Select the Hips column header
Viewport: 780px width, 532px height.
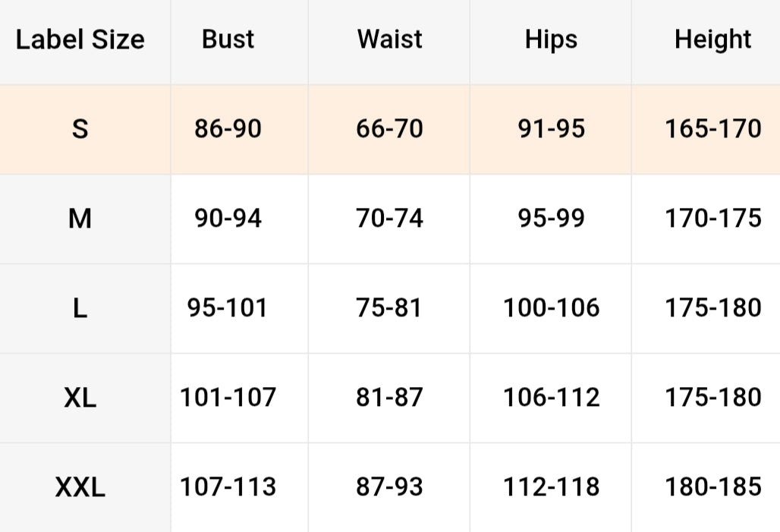[x=551, y=39]
